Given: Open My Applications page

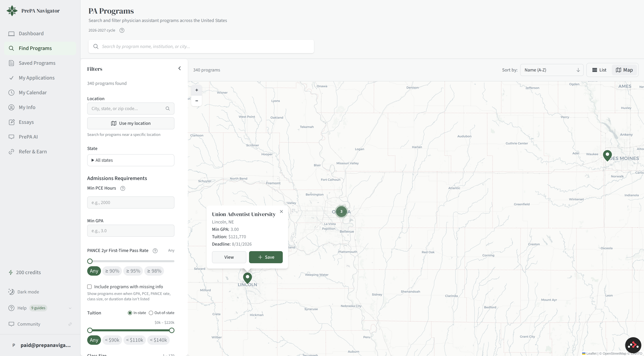Looking at the screenshot, I should point(40,78).
